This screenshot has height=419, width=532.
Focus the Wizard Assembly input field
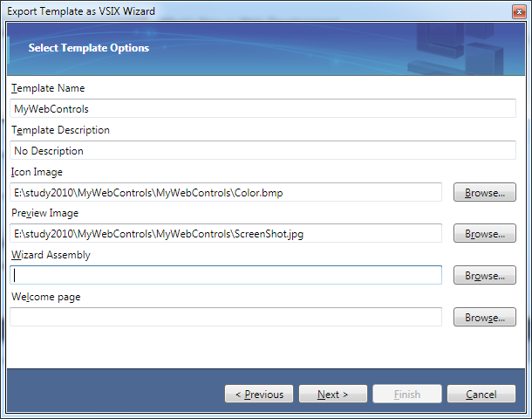[226, 275]
